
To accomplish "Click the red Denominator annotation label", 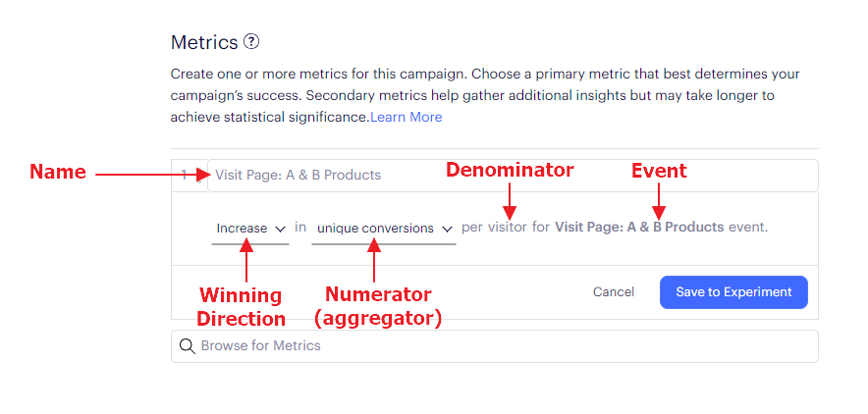I will [510, 170].
